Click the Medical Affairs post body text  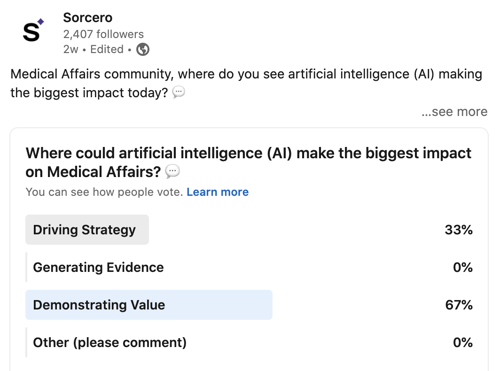click(246, 83)
